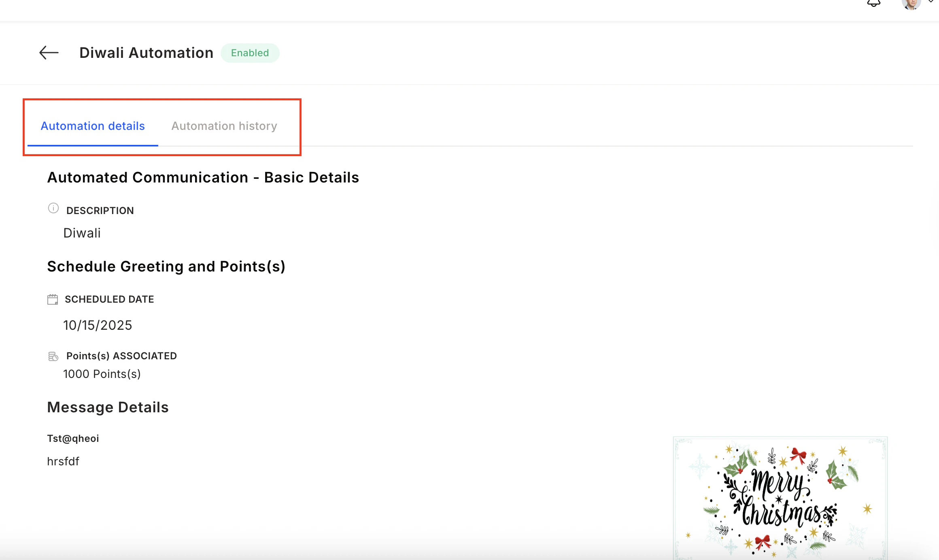Viewport: 939px width, 560px height.
Task: Click the Diwali Automation title
Action: tap(147, 53)
